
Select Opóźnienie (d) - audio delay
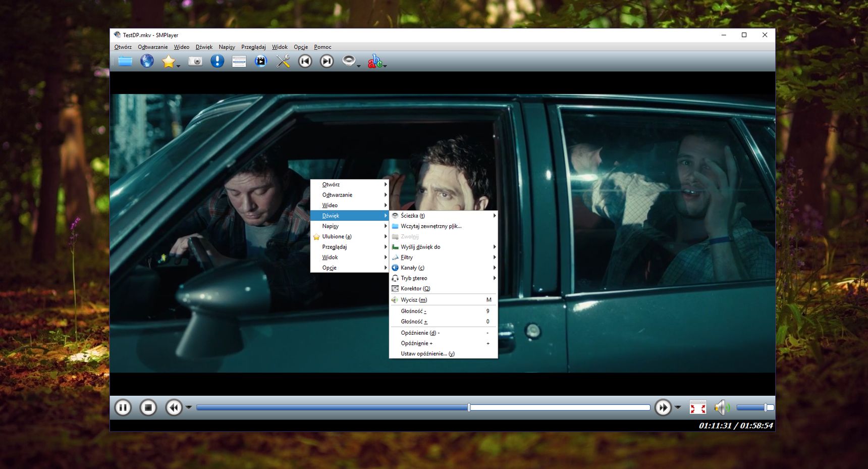(x=444, y=333)
